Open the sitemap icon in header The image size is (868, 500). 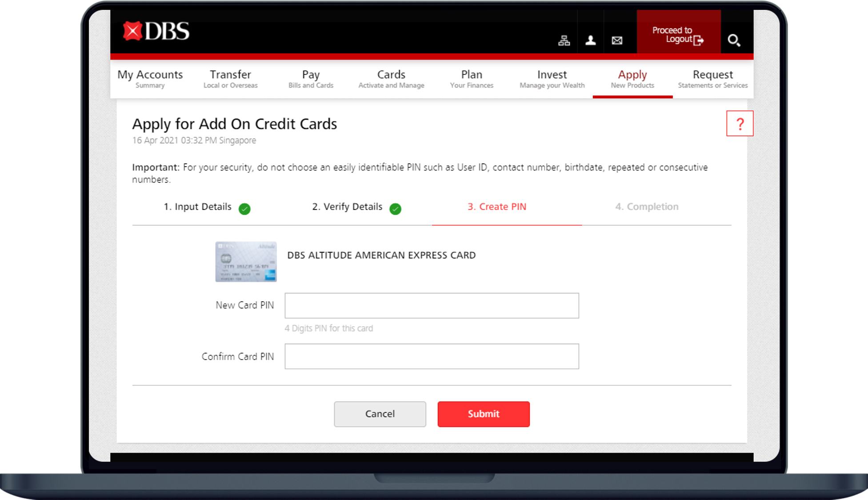tap(564, 40)
